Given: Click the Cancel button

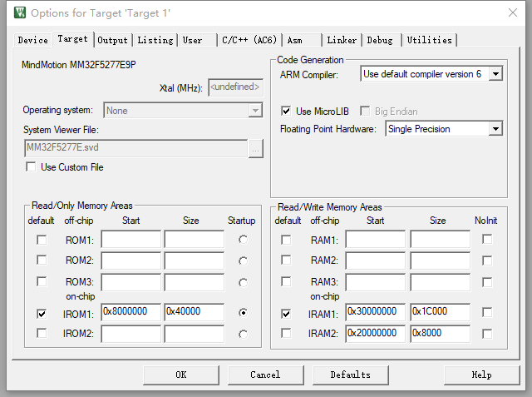Looking at the screenshot, I should (x=266, y=375).
